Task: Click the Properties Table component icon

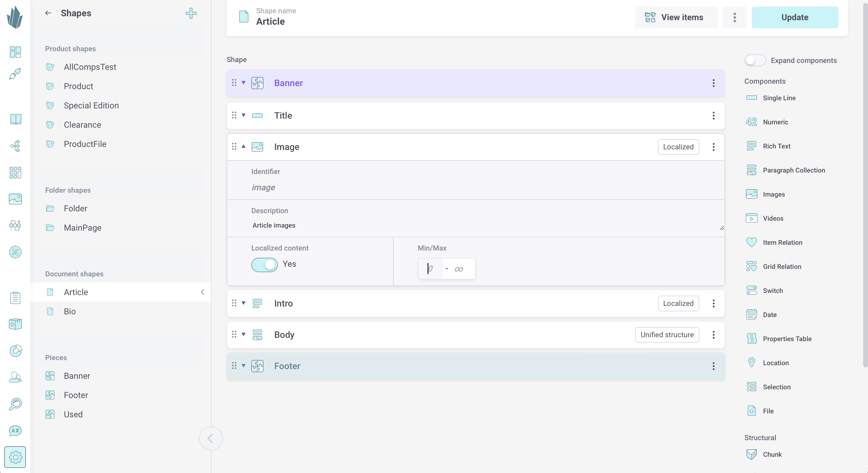Action: 752,338
